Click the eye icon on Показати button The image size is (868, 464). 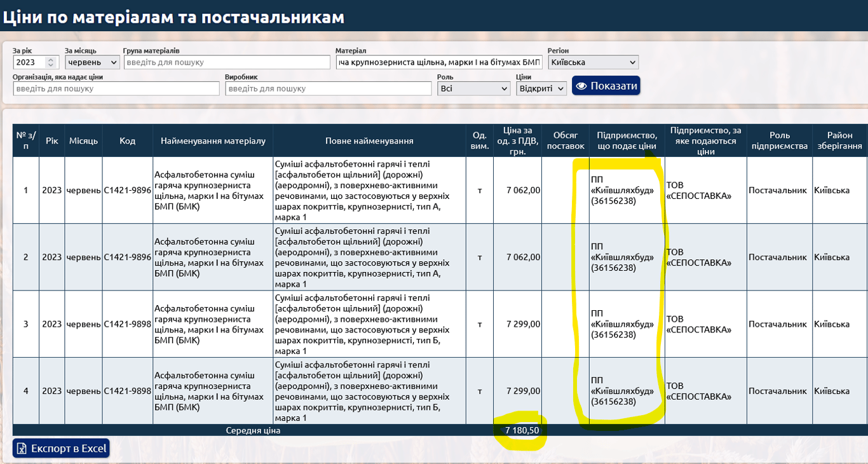[x=581, y=86]
